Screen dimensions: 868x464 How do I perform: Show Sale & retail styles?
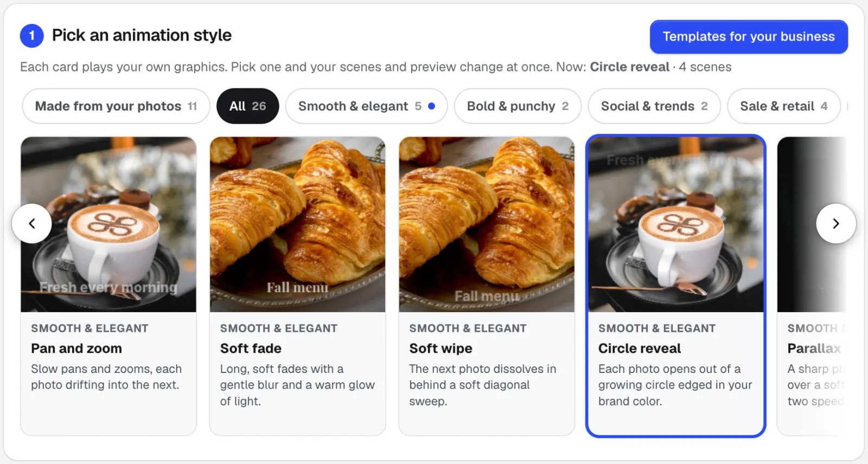pyautogui.click(x=784, y=106)
